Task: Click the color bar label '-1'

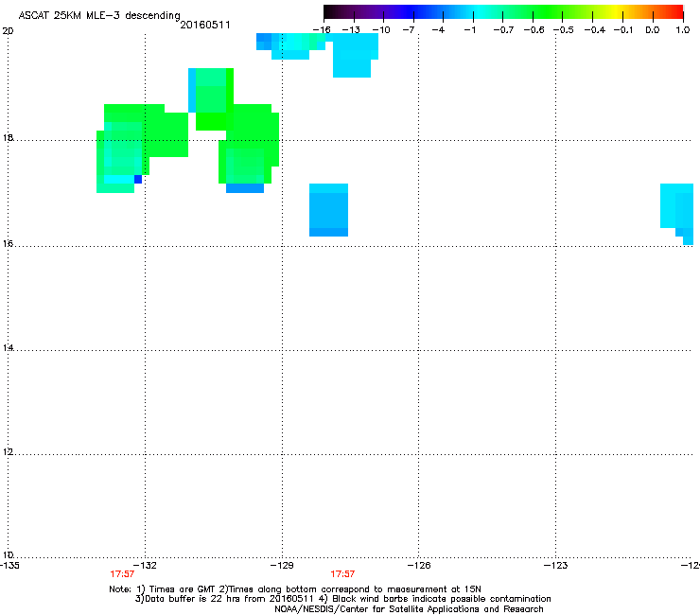Action: (470, 30)
